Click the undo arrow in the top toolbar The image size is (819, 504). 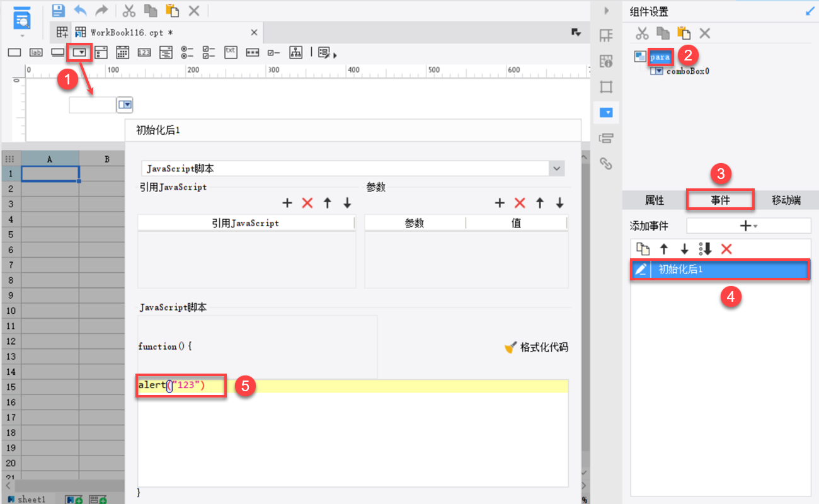[x=80, y=10]
